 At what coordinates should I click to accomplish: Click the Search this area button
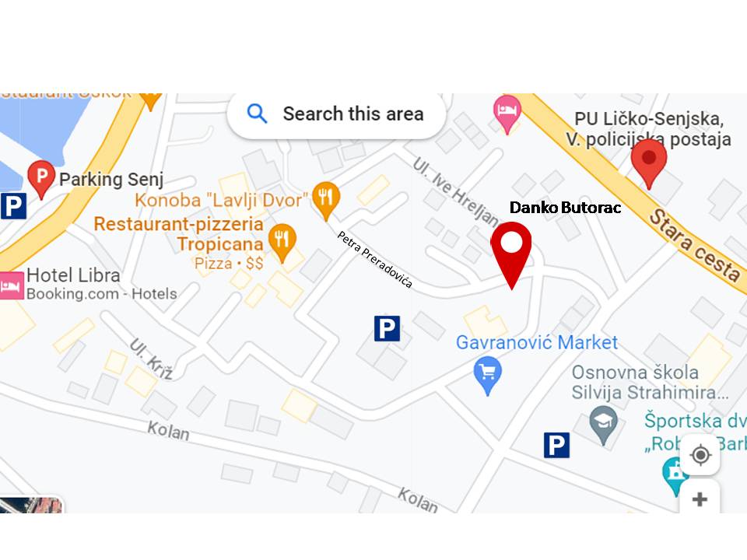336,114
